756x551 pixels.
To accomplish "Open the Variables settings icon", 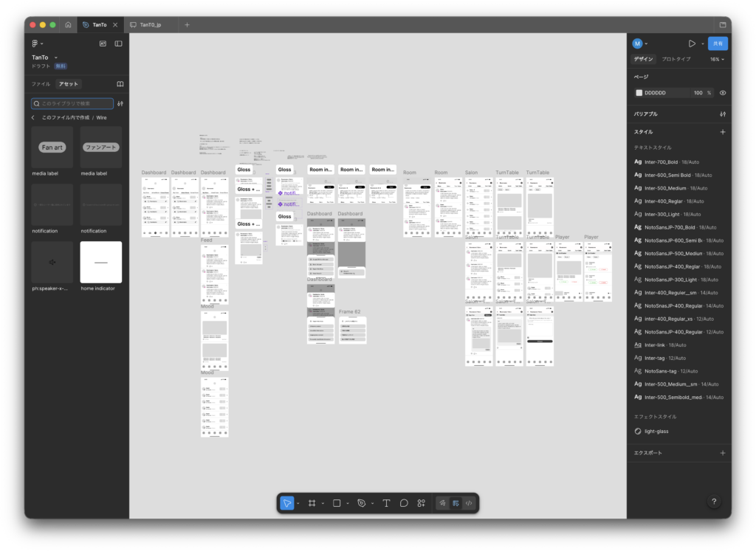I will pyautogui.click(x=722, y=114).
